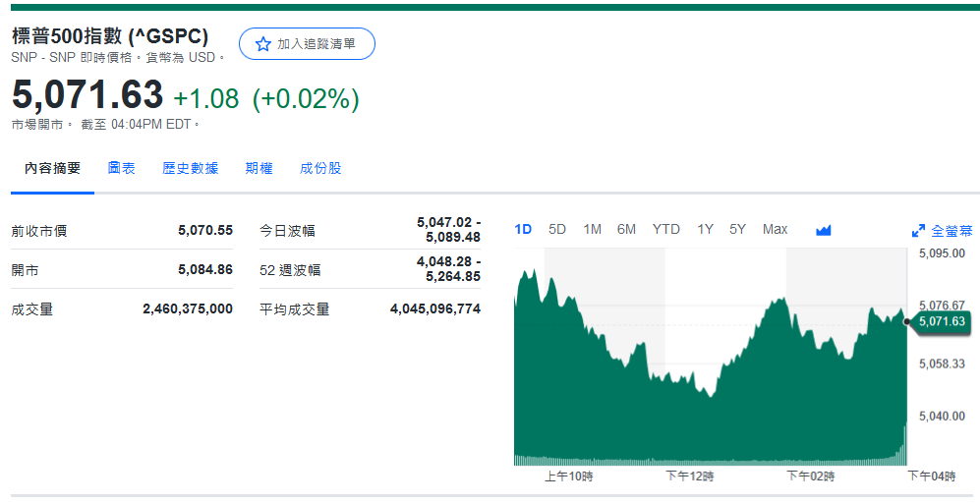Click the chart type mountain icon
The width and height of the screenshot is (980, 504).
824,230
